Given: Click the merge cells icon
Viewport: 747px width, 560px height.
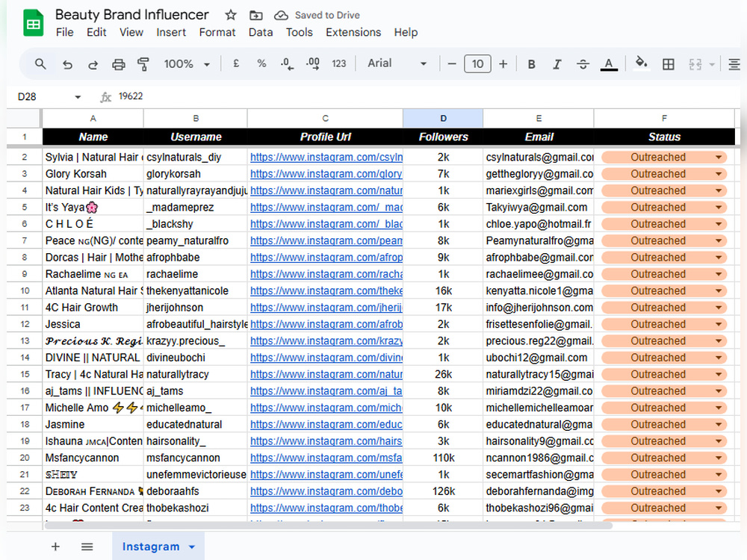Looking at the screenshot, I should click(x=695, y=64).
